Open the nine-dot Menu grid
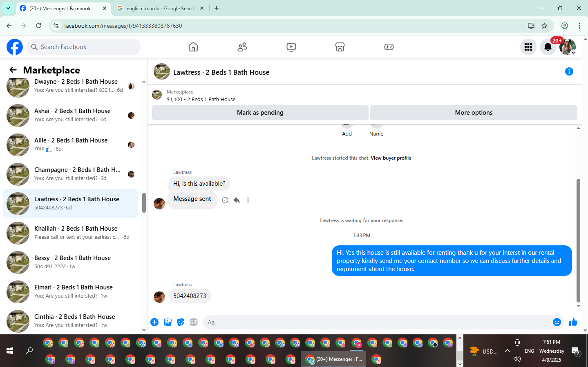588x367 pixels. click(528, 47)
